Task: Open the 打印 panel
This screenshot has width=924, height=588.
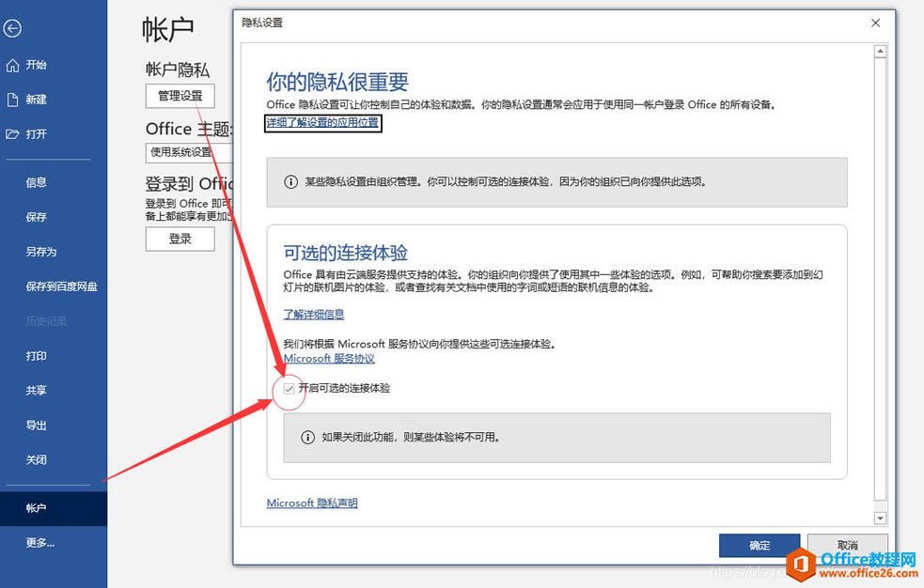Action: point(36,356)
